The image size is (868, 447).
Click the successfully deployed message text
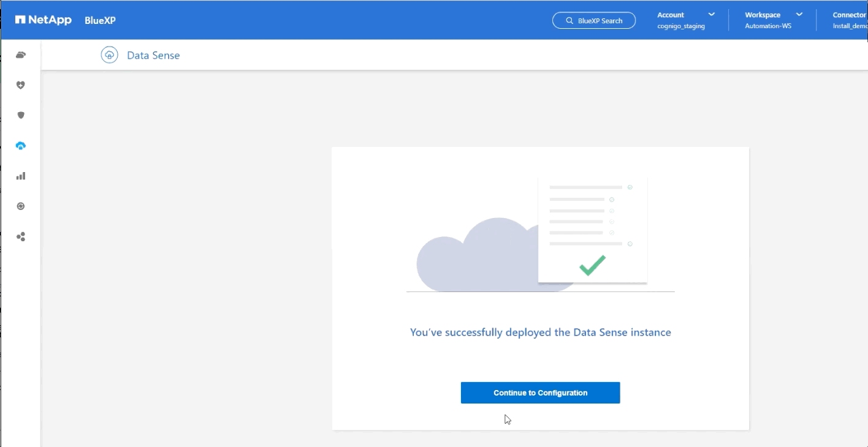tap(540, 332)
